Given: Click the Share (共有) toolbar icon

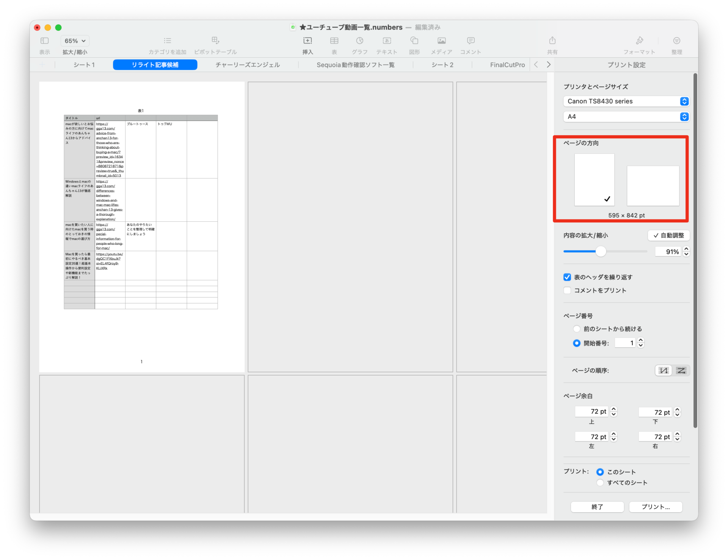Looking at the screenshot, I should click(552, 41).
